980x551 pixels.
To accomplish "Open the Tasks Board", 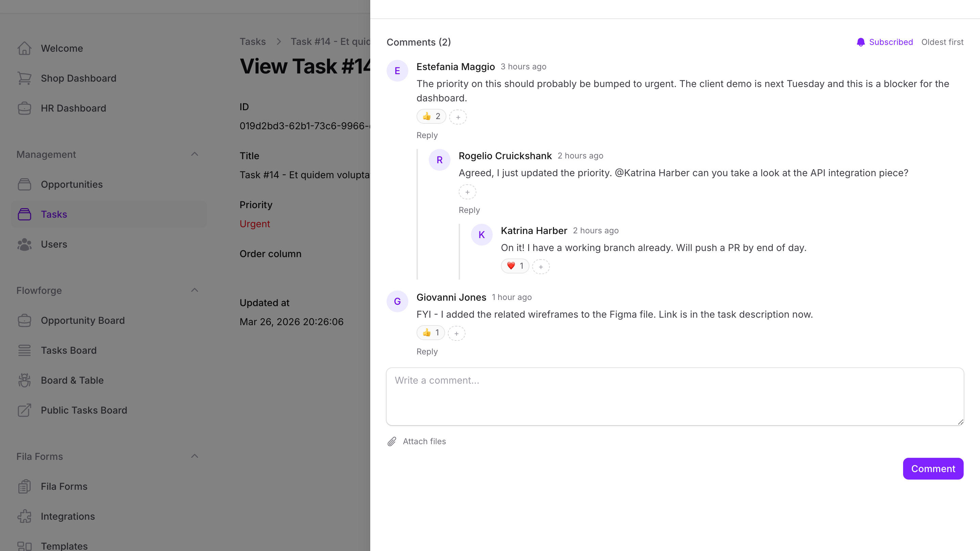I will pos(68,350).
